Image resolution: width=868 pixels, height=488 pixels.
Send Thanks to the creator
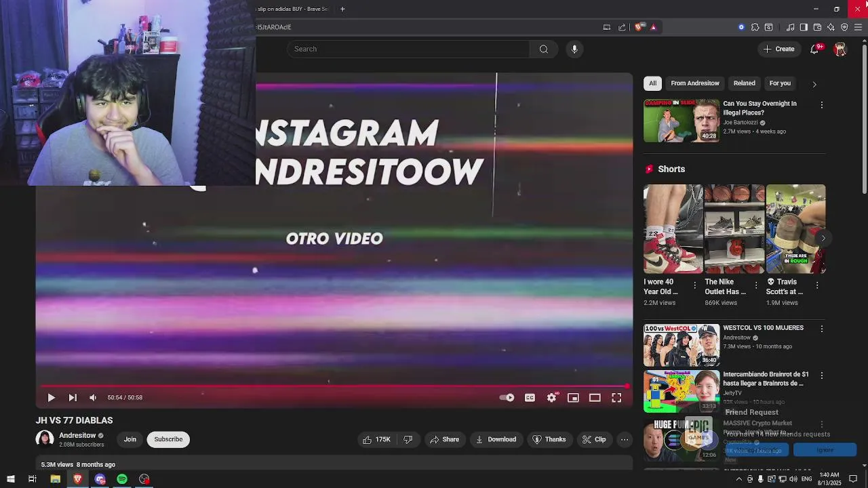click(x=549, y=439)
